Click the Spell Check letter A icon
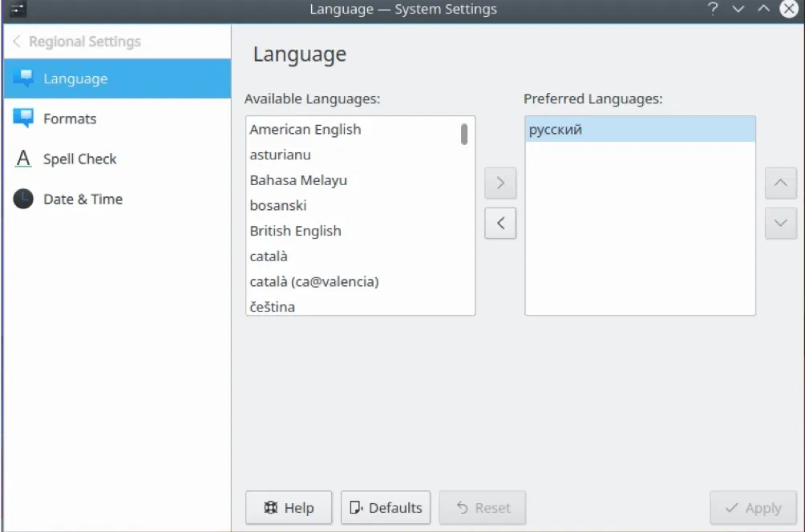This screenshot has width=805, height=532. coord(23,159)
